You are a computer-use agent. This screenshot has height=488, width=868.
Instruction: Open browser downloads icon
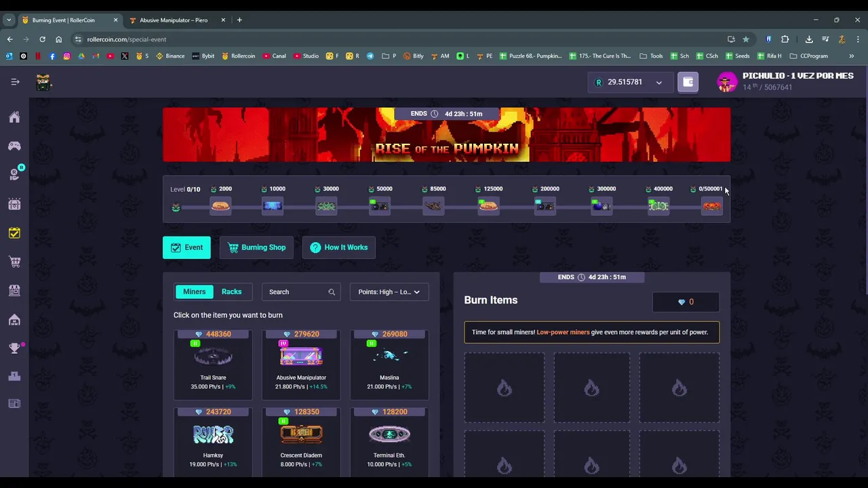coord(809,39)
